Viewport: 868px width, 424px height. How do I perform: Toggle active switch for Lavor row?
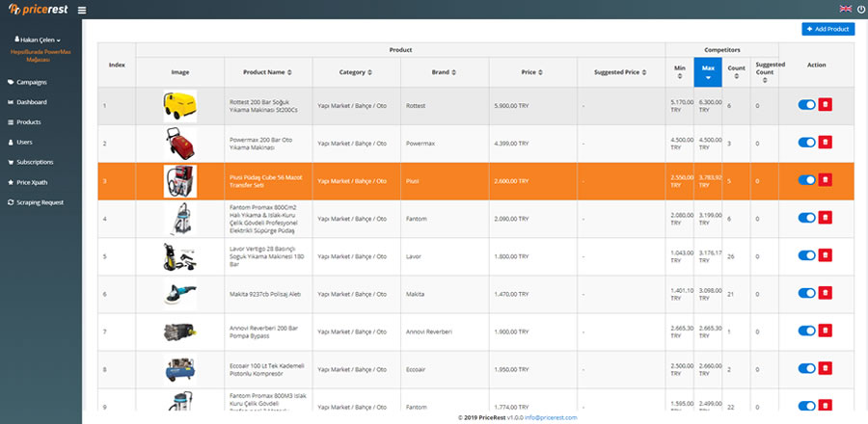(x=806, y=254)
